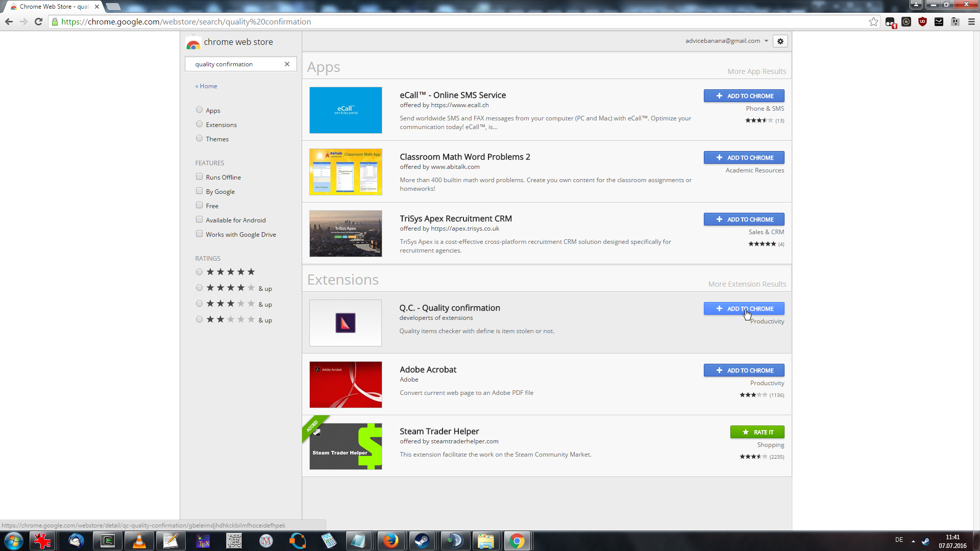Reload the page
Viewport: 980px width, 551px height.
click(x=38, y=22)
